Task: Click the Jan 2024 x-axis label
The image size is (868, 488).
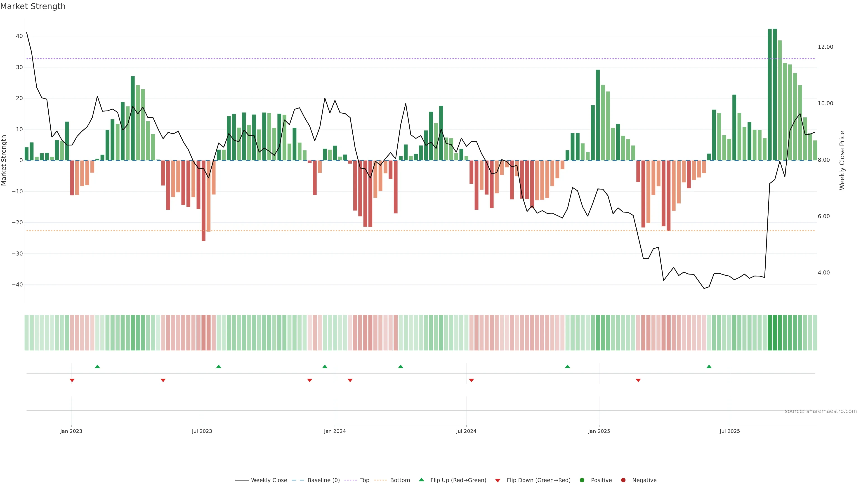Action: click(x=335, y=431)
